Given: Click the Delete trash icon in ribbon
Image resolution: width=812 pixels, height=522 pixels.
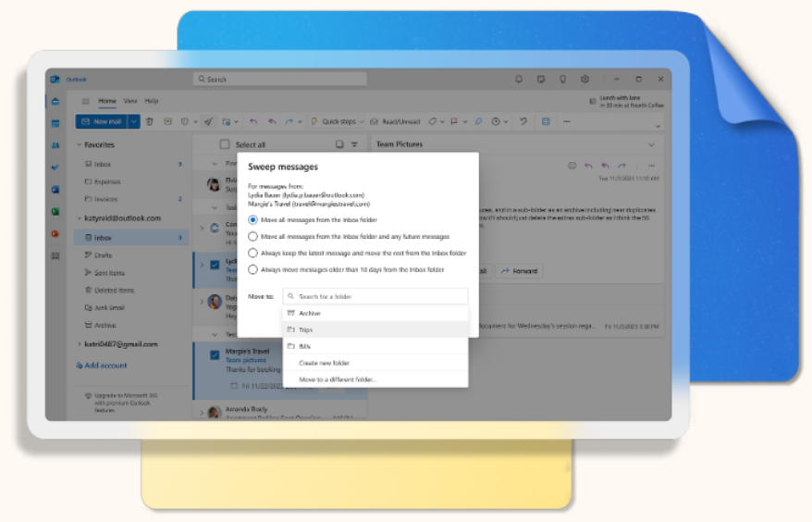Looking at the screenshot, I should click(x=151, y=121).
